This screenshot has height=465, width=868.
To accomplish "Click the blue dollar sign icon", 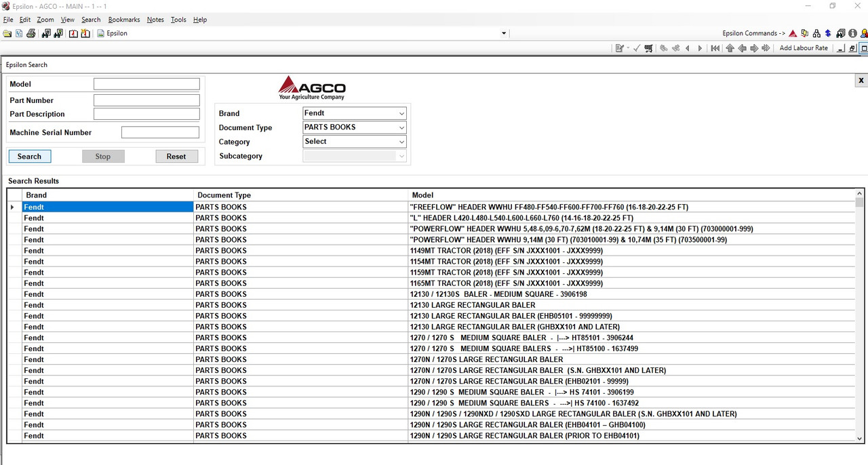I will tap(828, 33).
